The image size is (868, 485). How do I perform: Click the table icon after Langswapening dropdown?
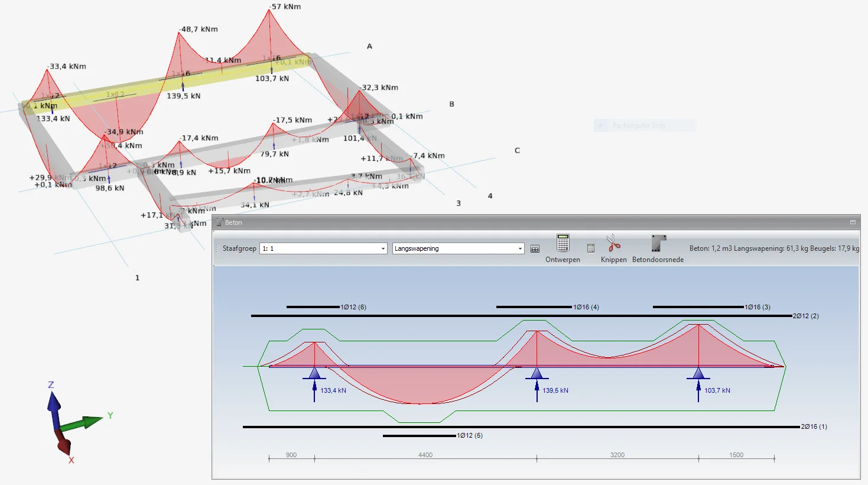(535, 249)
